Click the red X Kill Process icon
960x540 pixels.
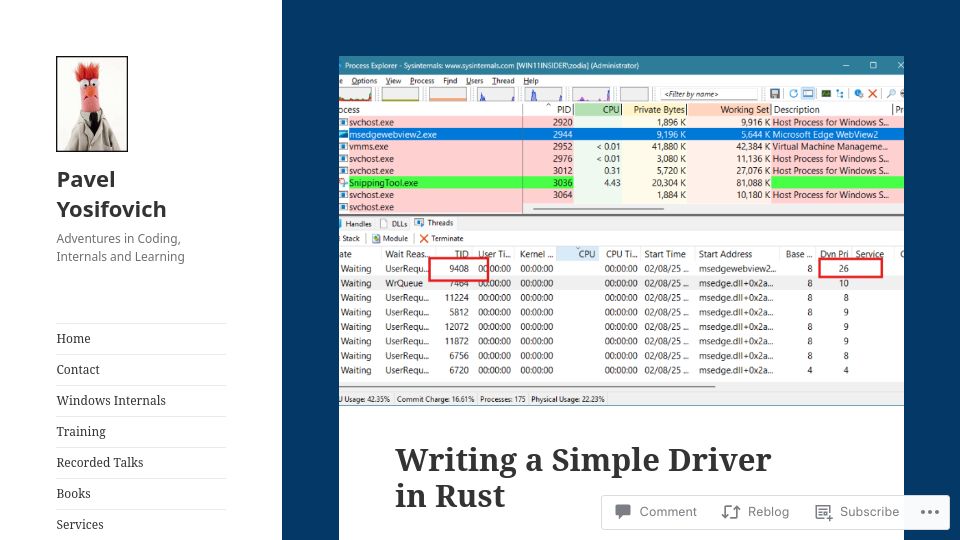pos(872,94)
